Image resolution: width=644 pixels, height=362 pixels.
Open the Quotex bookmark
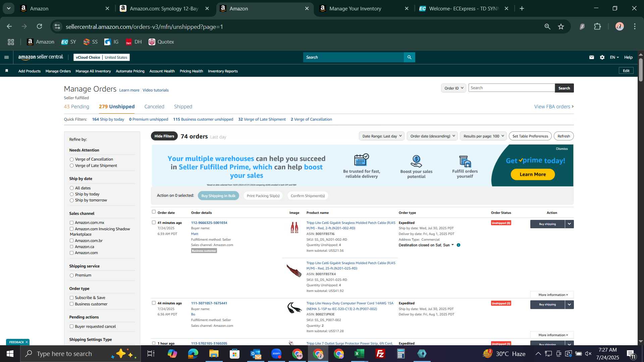[x=161, y=42]
